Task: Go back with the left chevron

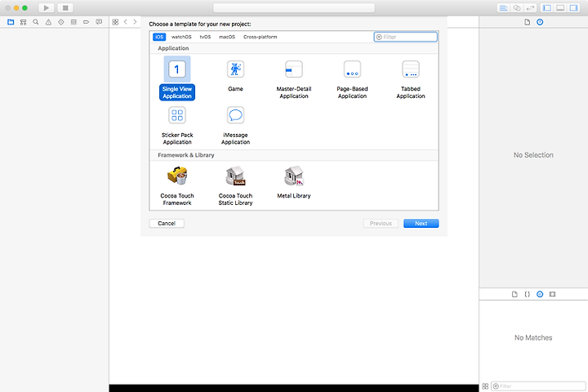Action: pos(125,22)
